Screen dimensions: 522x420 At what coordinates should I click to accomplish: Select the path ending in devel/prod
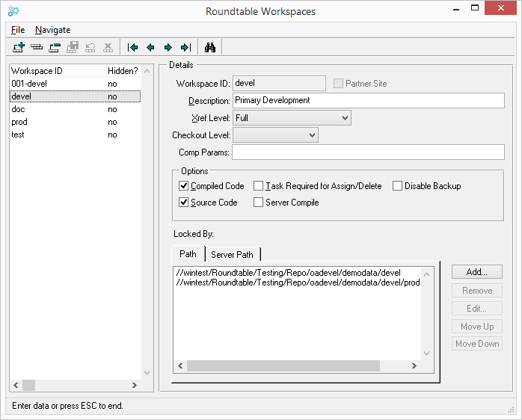coord(298,282)
